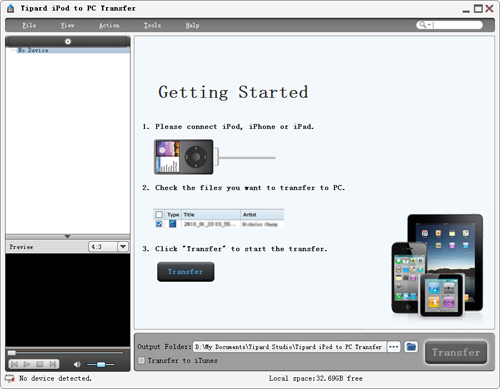Screen dimensions: 500x389
Task: Click the video file type icon in sample table
Action: pos(172,224)
